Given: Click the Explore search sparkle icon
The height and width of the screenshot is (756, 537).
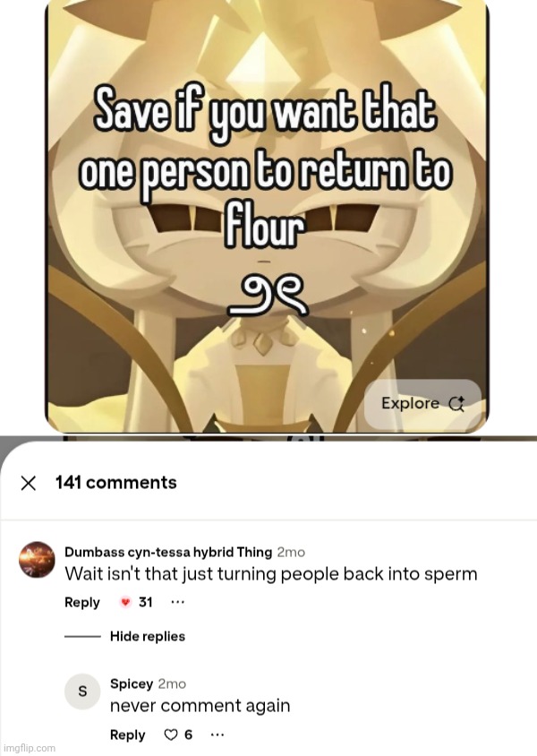Looking at the screenshot, I should tap(456, 404).
